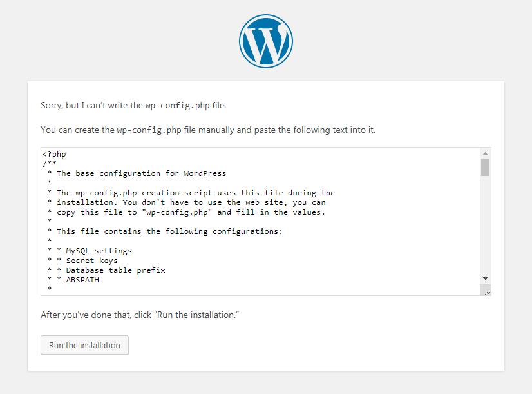532x394 pixels.
Task: Click the WordPress logo
Action: click(265, 41)
